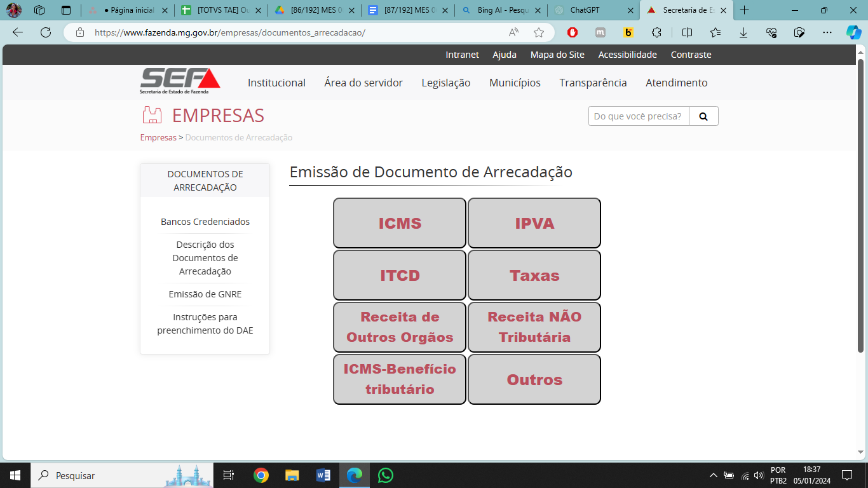Open WhatsApp from the taskbar
The image size is (868, 488).
coord(385,475)
